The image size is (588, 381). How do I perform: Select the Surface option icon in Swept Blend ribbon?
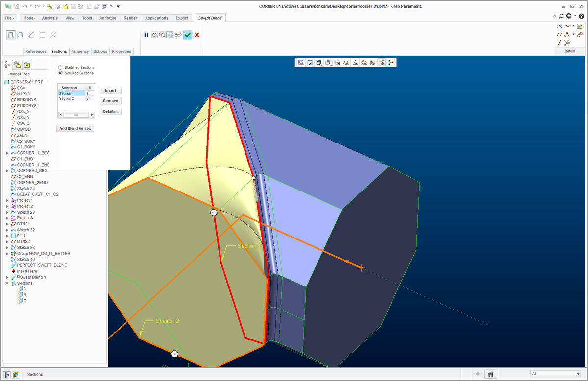tap(21, 35)
